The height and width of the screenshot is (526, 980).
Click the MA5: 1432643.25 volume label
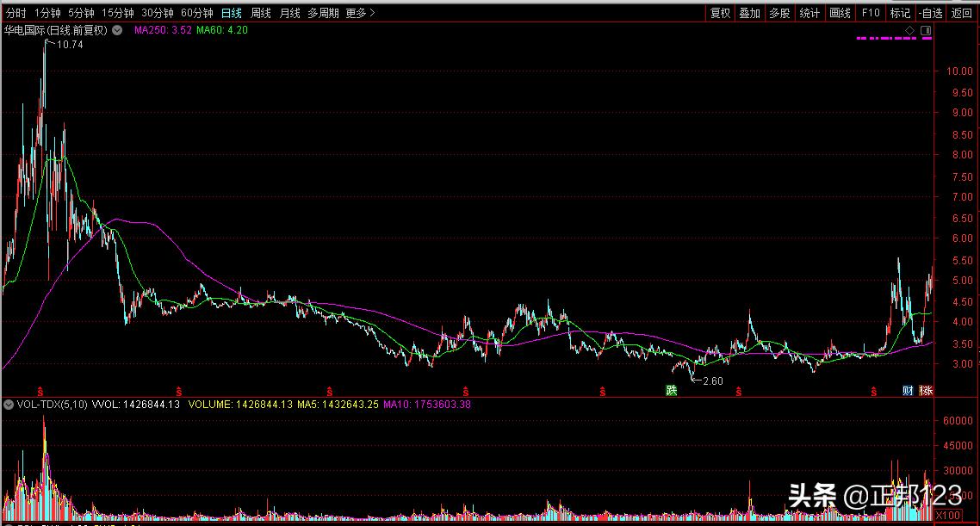tap(338, 405)
